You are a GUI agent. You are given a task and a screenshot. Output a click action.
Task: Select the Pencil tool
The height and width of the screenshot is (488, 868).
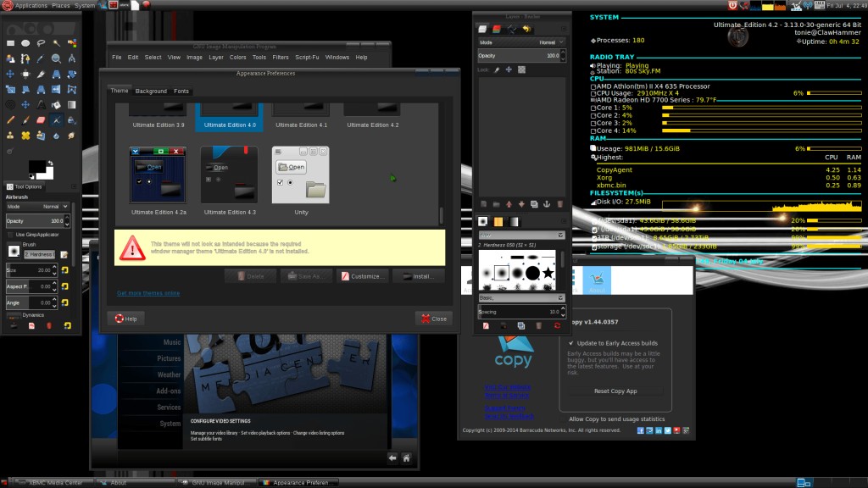(x=10, y=120)
